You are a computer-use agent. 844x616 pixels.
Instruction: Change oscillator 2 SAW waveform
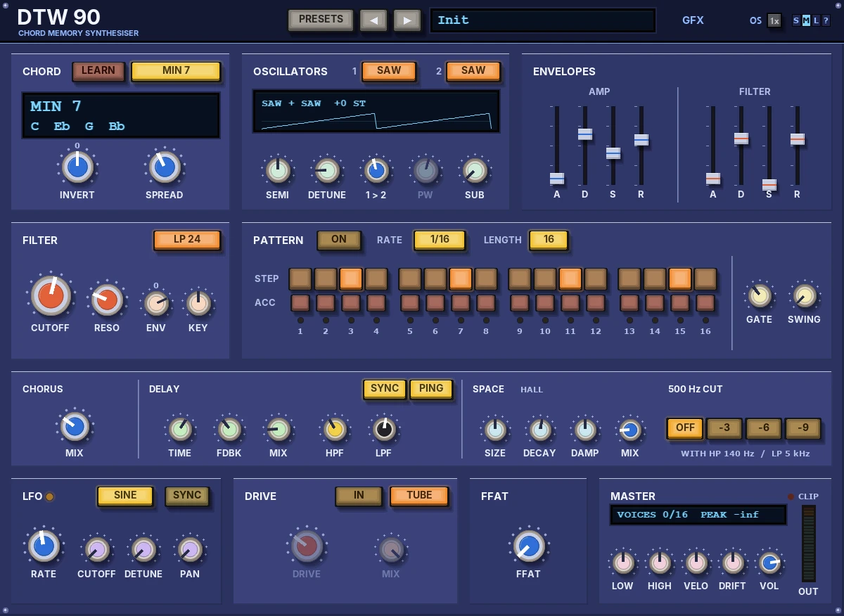pyautogui.click(x=473, y=71)
